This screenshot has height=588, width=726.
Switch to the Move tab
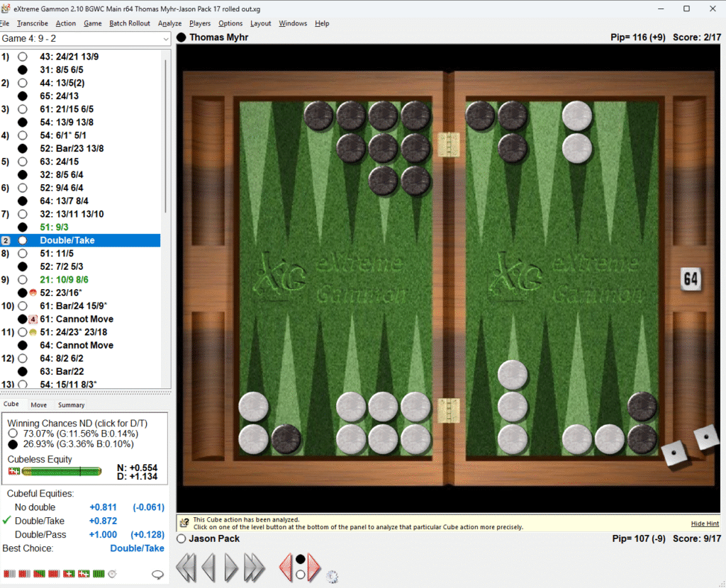[x=39, y=405]
